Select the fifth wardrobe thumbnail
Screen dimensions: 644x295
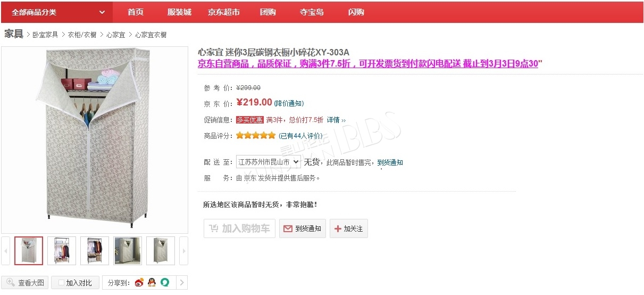point(161,251)
